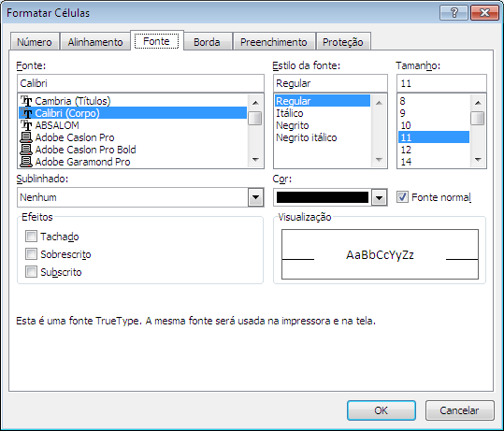Click the font list scroll-down arrow
The width and height of the screenshot is (504, 431).
255,160
